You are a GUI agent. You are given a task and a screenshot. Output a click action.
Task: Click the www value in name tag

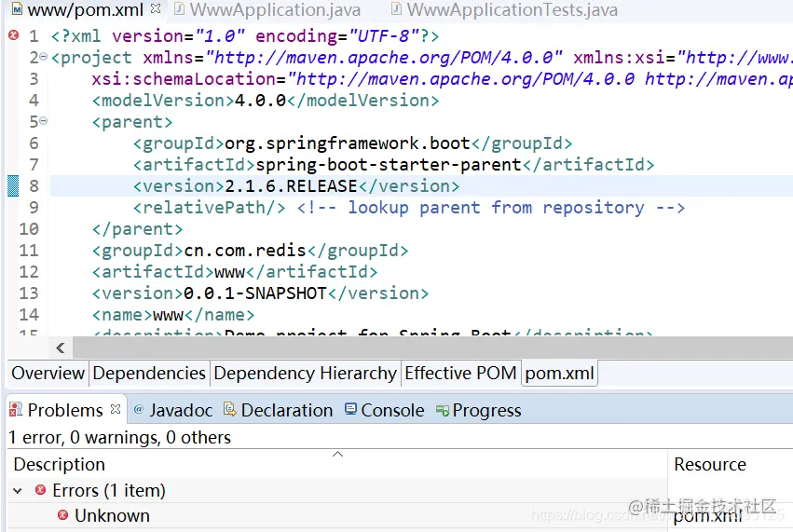168,315
